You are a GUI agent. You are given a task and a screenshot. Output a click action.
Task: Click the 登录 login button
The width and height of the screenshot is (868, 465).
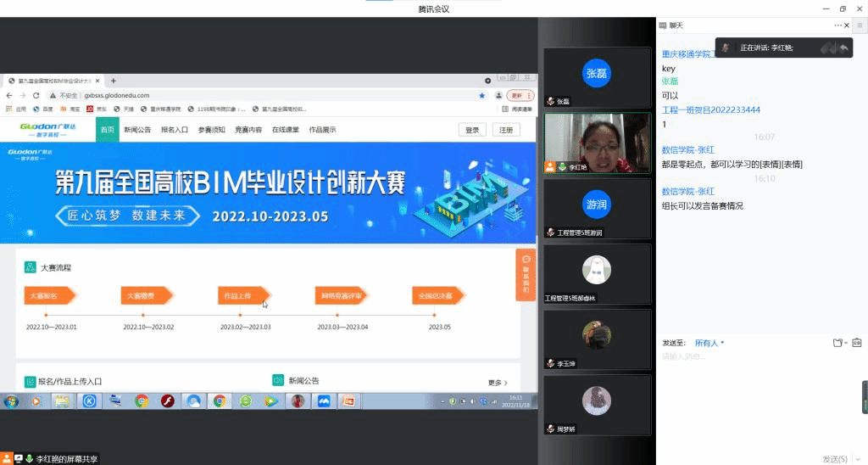point(472,130)
